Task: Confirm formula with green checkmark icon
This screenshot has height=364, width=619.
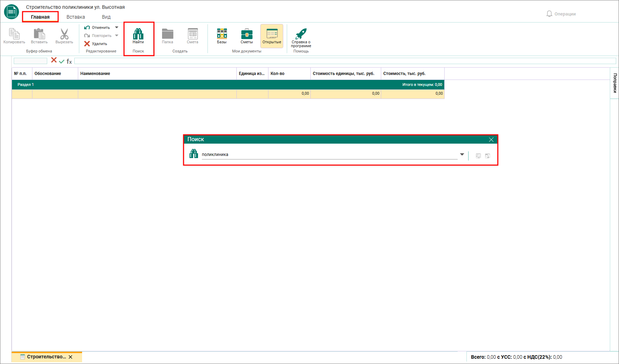Action: 62,61
